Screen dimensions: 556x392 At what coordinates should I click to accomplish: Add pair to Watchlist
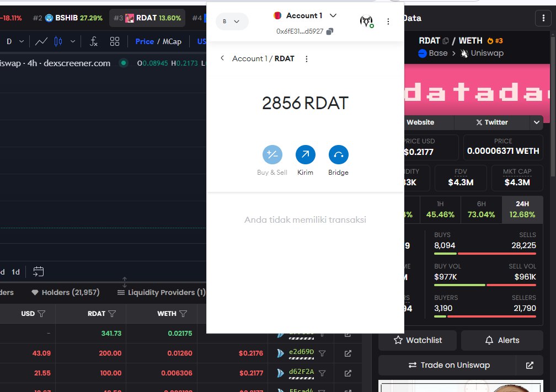(418, 340)
